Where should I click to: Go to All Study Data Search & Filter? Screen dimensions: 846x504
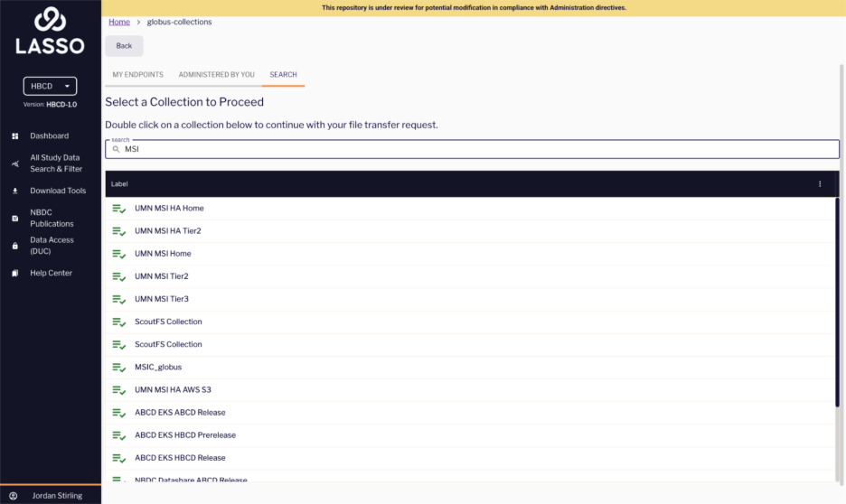(56, 163)
